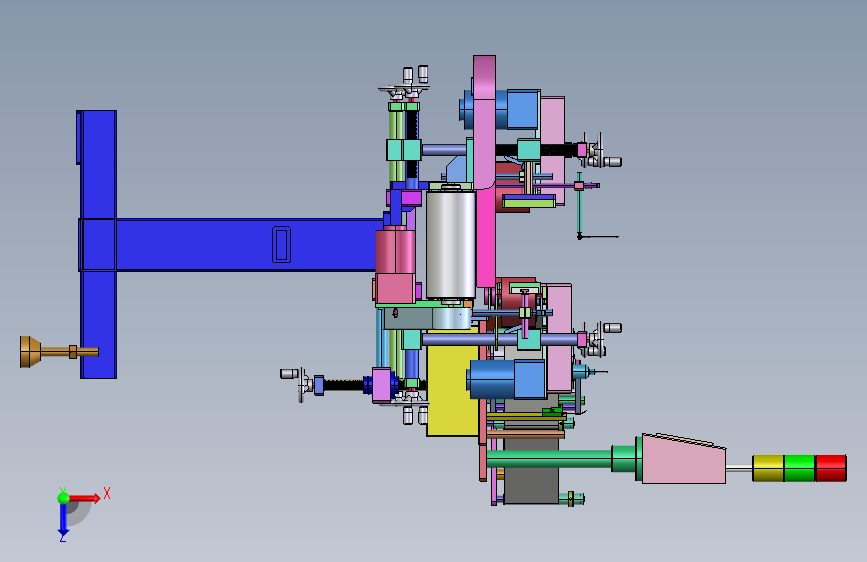
Task: Select the lower blue motor housing
Action: [x=506, y=379]
